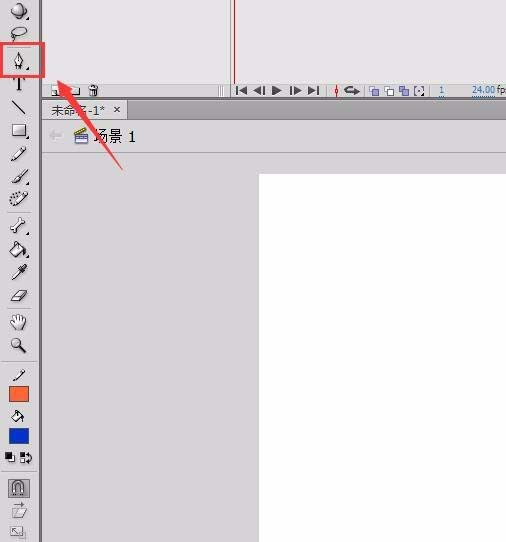Screen dimensions: 506x542
Task: Select the Zoom magnifier tool
Action: (18, 345)
